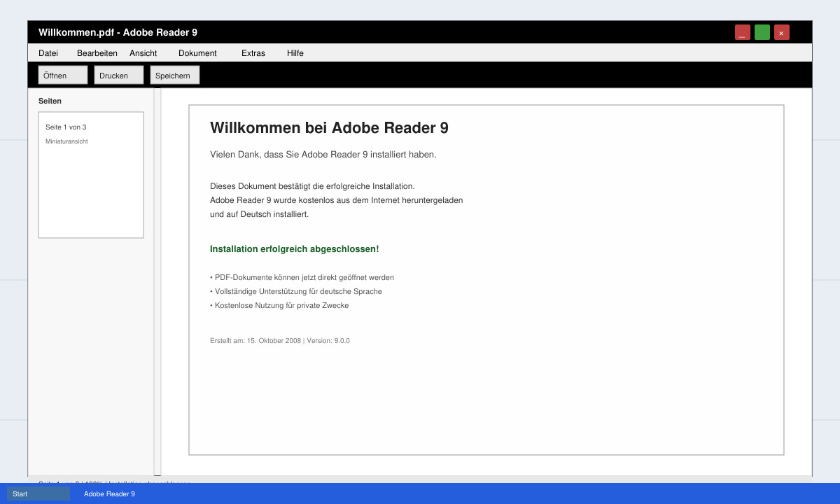Open the Ansicht menu
840x504 pixels.
click(x=143, y=53)
